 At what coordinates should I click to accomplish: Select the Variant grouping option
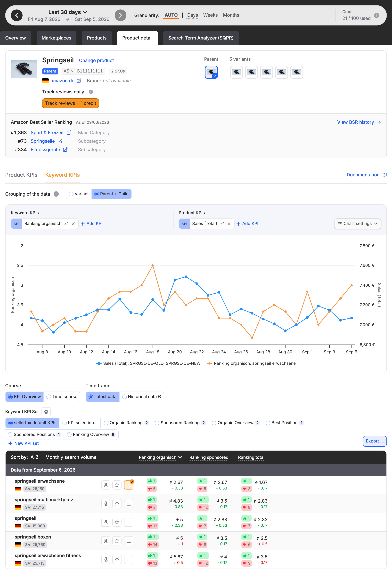click(79, 194)
